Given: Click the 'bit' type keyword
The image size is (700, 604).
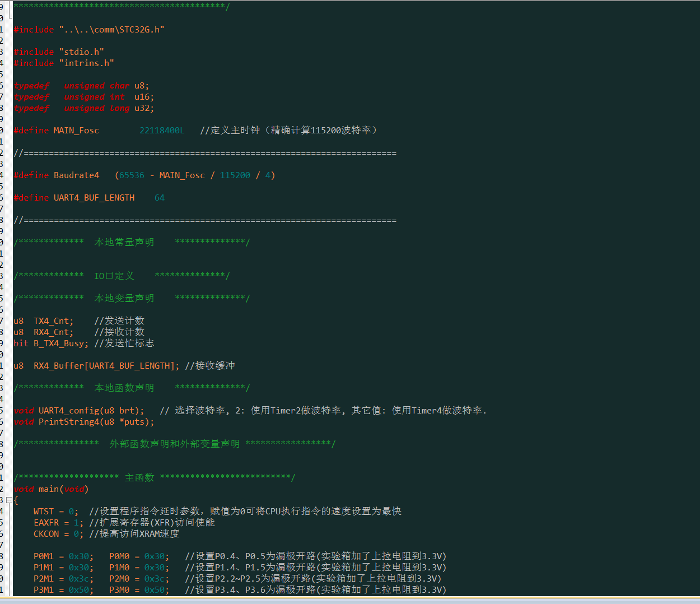Looking at the screenshot, I should point(21,343).
